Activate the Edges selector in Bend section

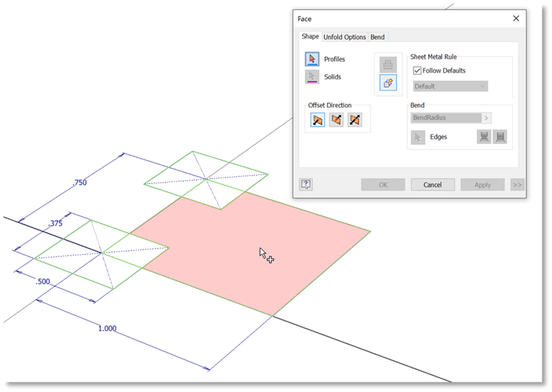click(x=418, y=137)
